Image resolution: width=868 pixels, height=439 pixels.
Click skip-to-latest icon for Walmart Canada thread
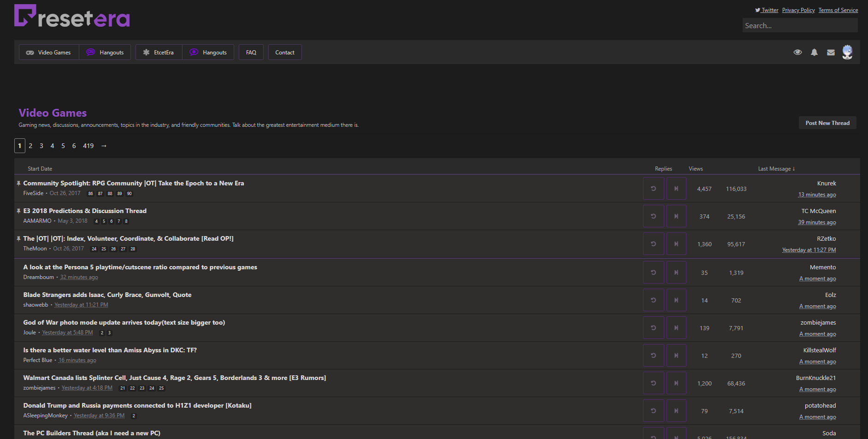pos(676,383)
